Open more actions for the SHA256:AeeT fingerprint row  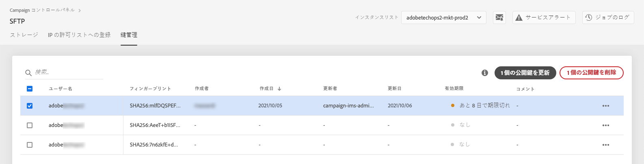[x=605, y=125]
